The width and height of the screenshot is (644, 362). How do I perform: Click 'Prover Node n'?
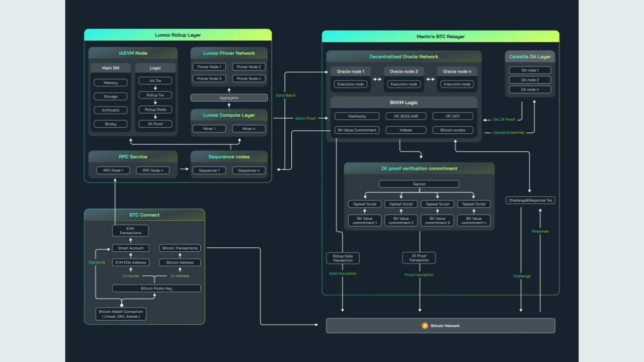coord(249,78)
